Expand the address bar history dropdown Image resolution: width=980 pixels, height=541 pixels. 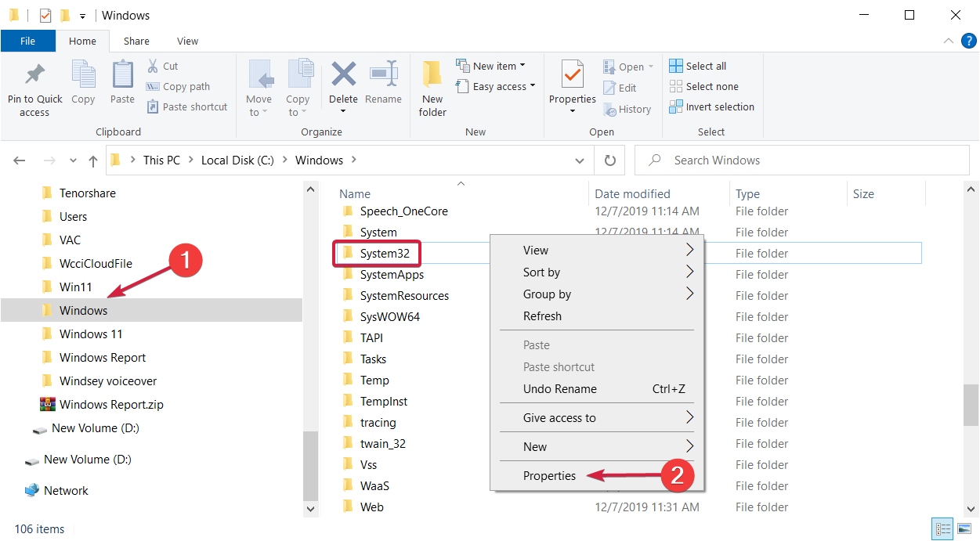tap(580, 160)
